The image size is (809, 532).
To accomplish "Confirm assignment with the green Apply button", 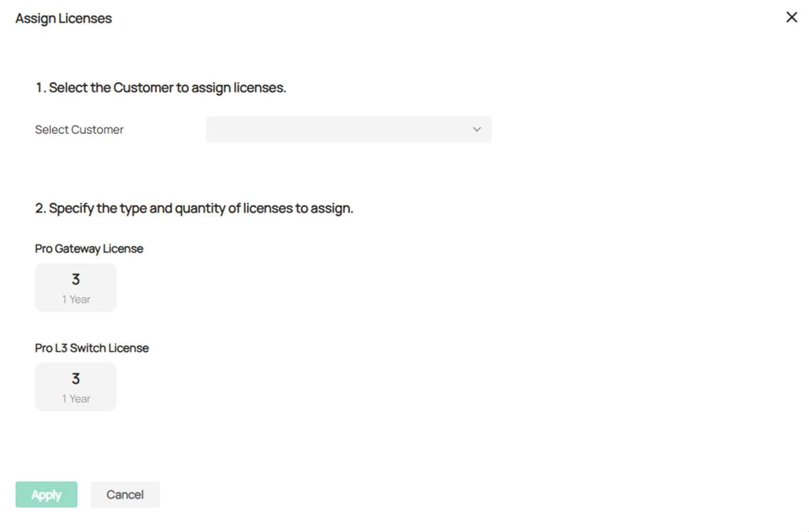I will tap(46, 494).
